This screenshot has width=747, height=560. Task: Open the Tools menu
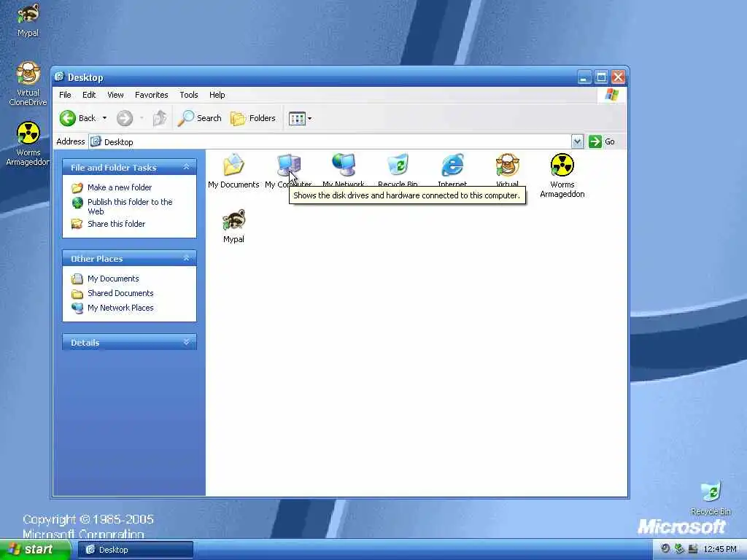[189, 95]
